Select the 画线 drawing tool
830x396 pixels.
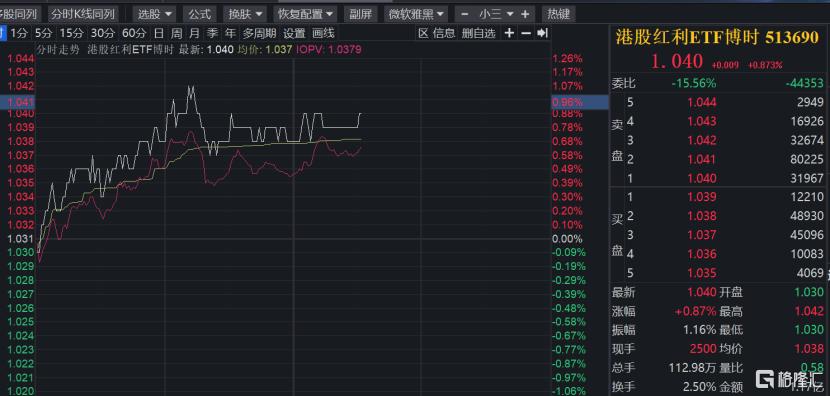(323, 33)
